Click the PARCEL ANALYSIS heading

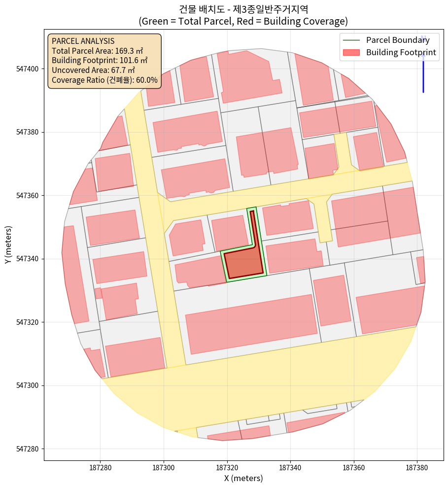(83, 41)
